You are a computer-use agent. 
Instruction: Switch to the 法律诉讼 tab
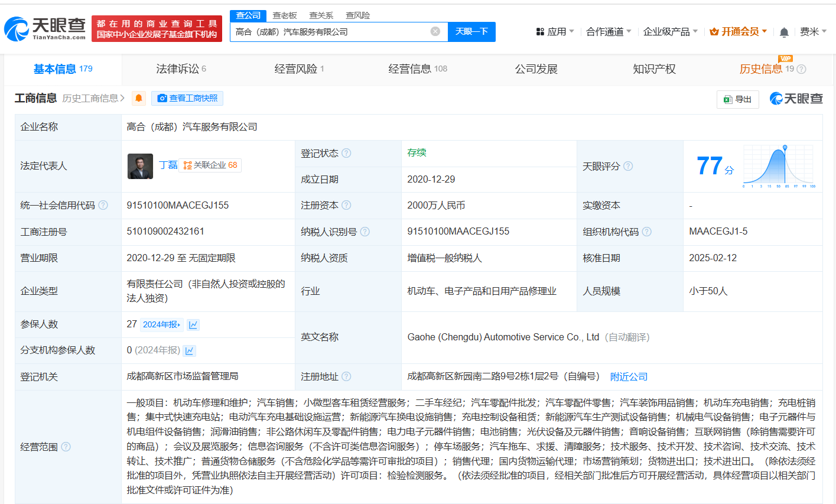pyautogui.click(x=181, y=69)
